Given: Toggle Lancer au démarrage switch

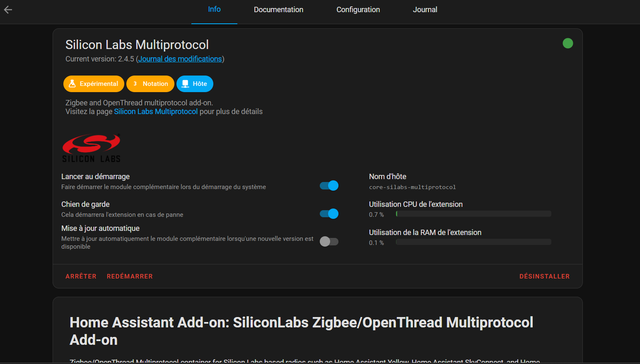Looking at the screenshot, I should 329,186.
